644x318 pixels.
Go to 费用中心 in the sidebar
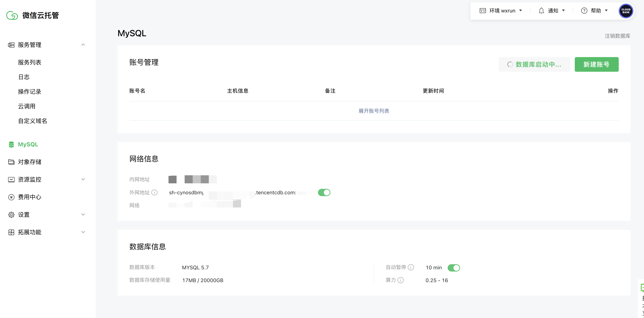(29, 197)
